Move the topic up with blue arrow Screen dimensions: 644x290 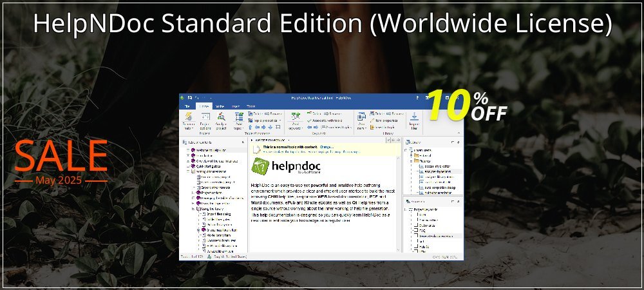[250, 128]
